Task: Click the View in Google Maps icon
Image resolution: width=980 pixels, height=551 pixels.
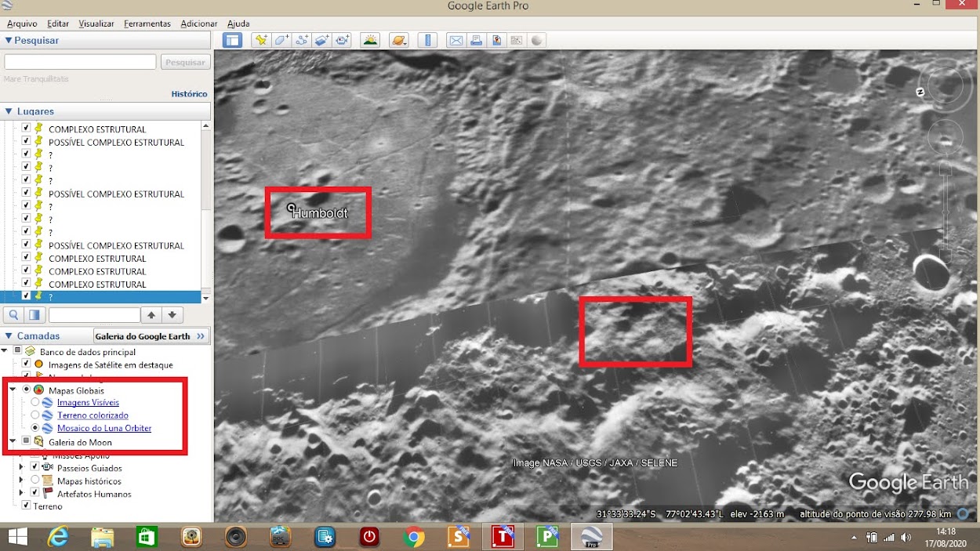Action: [x=517, y=40]
